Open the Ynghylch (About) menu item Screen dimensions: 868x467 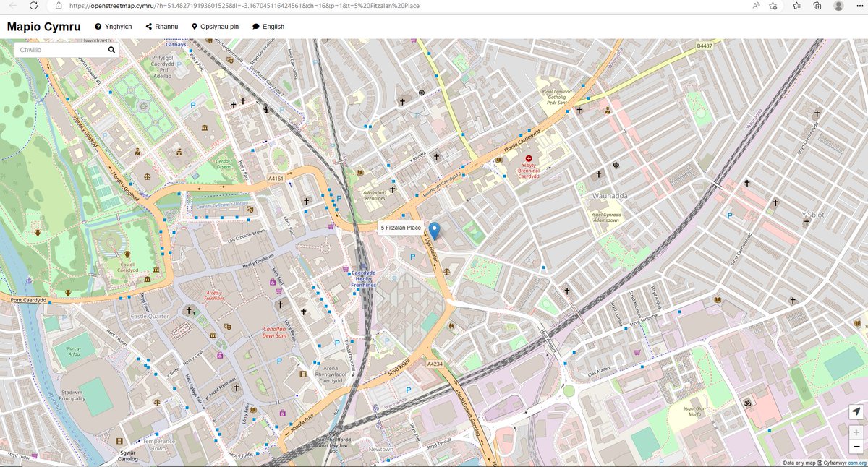pos(113,27)
